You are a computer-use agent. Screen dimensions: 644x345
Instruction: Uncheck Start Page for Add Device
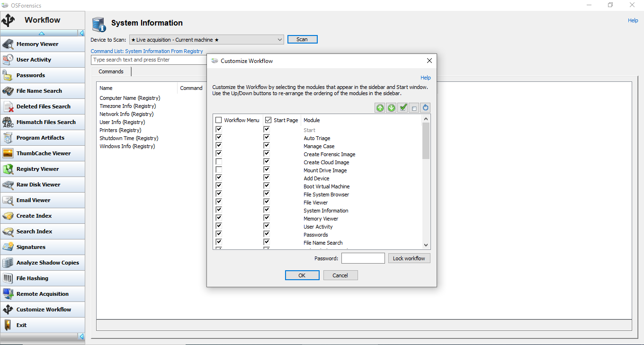tap(267, 178)
